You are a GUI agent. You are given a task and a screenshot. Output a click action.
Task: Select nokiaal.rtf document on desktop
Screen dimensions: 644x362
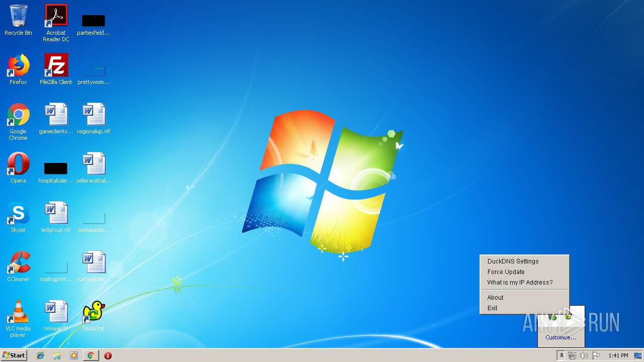point(56,316)
